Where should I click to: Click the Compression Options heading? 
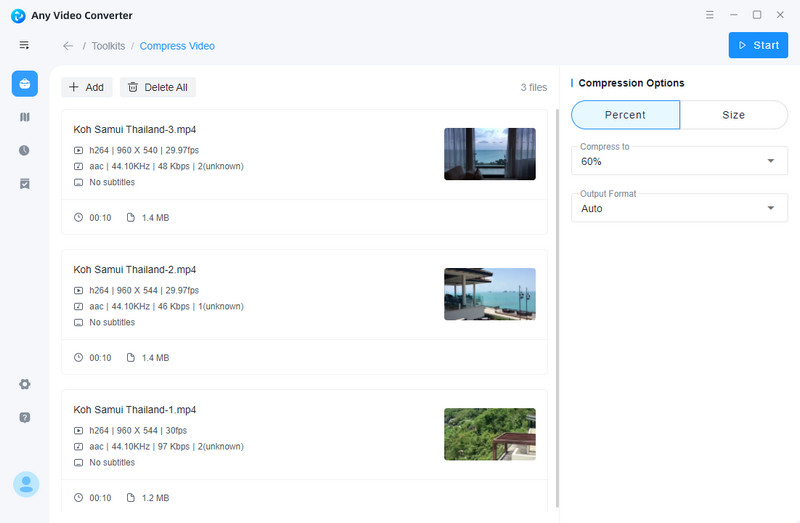pos(631,83)
